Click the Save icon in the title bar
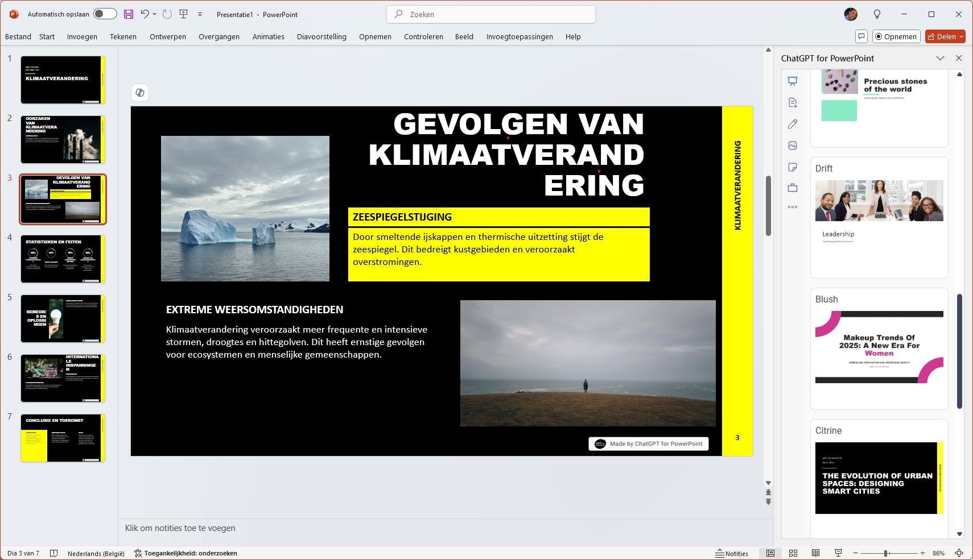The height and width of the screenshot is (560, 973). pos(129,14)
